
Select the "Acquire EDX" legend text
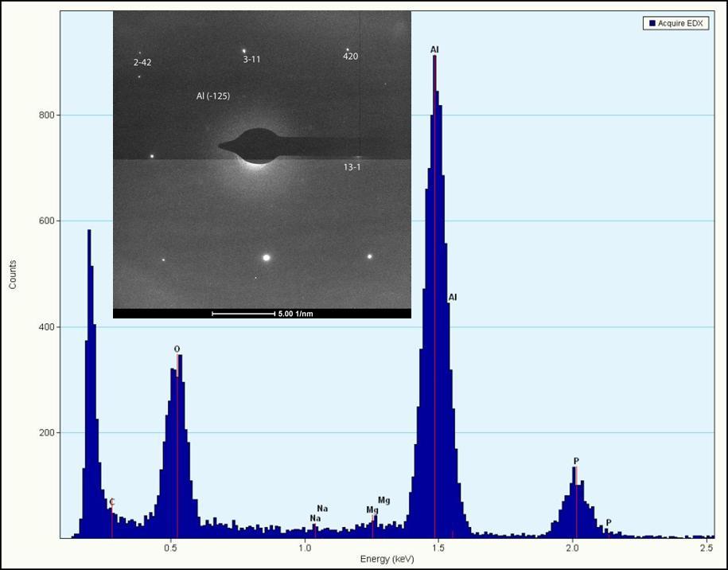pyautogui.click(x=680, y=23)
